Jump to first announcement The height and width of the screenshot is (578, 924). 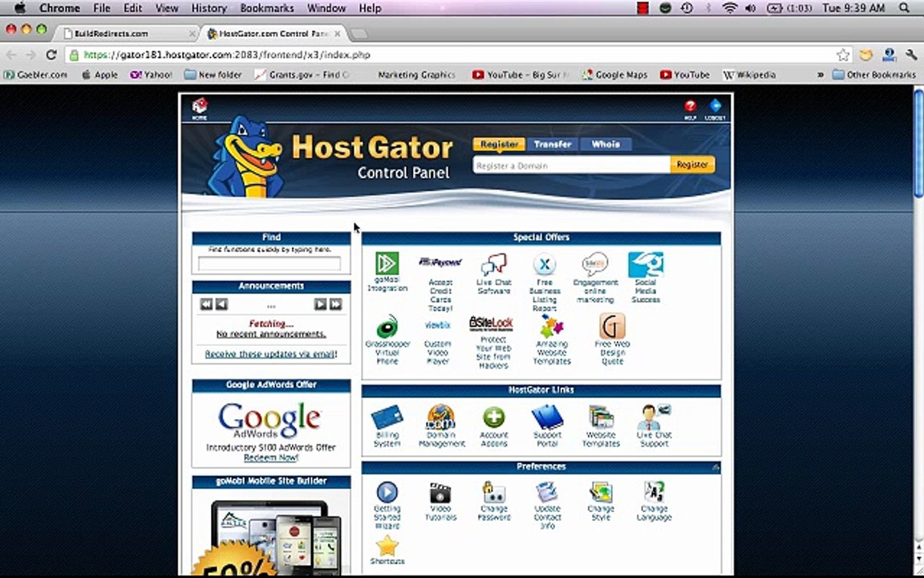tap(205, 303)
